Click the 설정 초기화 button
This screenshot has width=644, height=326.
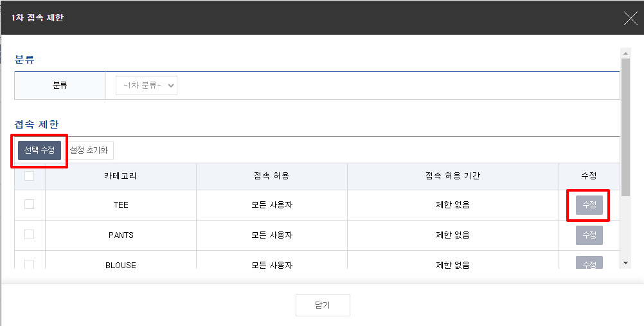[x=89, y=150]
